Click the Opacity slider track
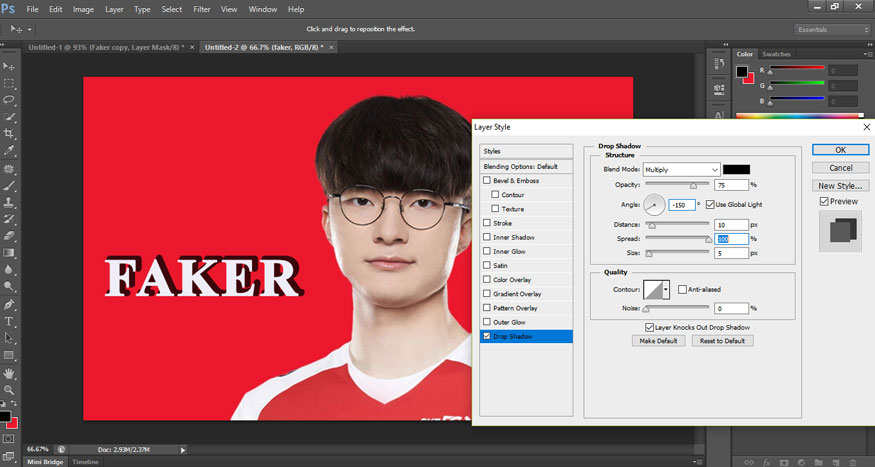The height and width of the screenshot is (467, 875). tap(677, 184)
